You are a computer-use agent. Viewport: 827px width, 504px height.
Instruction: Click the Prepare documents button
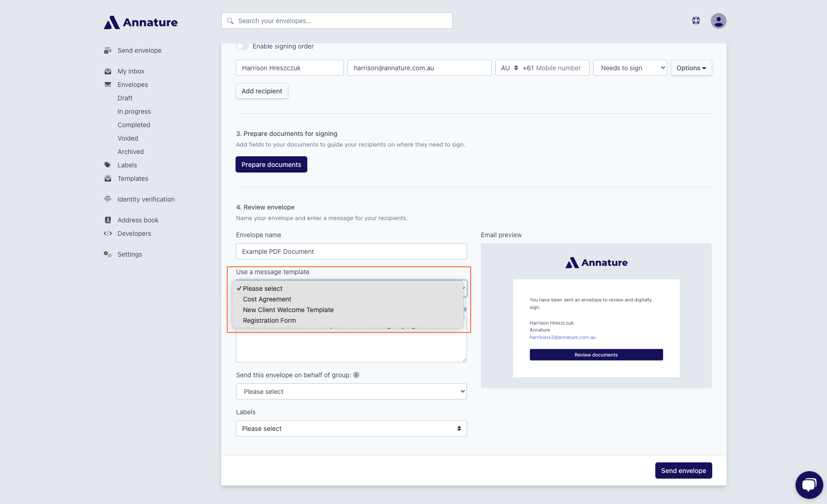271,165
